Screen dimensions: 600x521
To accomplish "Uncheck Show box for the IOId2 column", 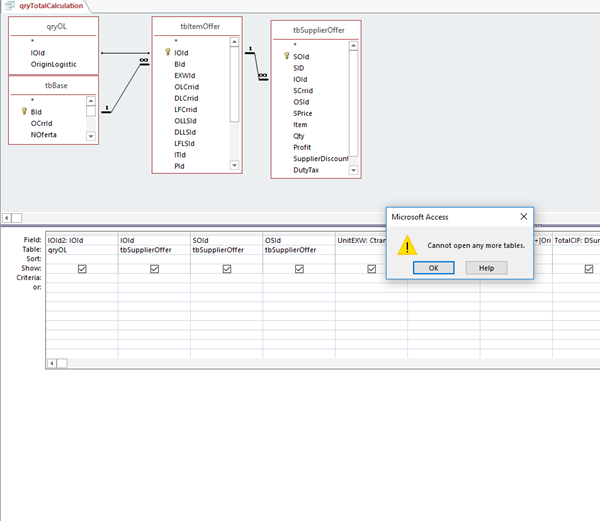I will coord(81,269).
